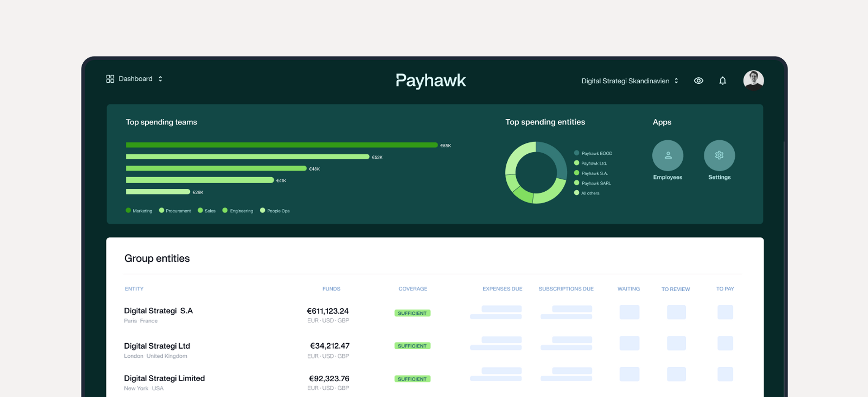Click New York USA location text
The height and width of the screenshot is (397, 868).
point(144,388)
